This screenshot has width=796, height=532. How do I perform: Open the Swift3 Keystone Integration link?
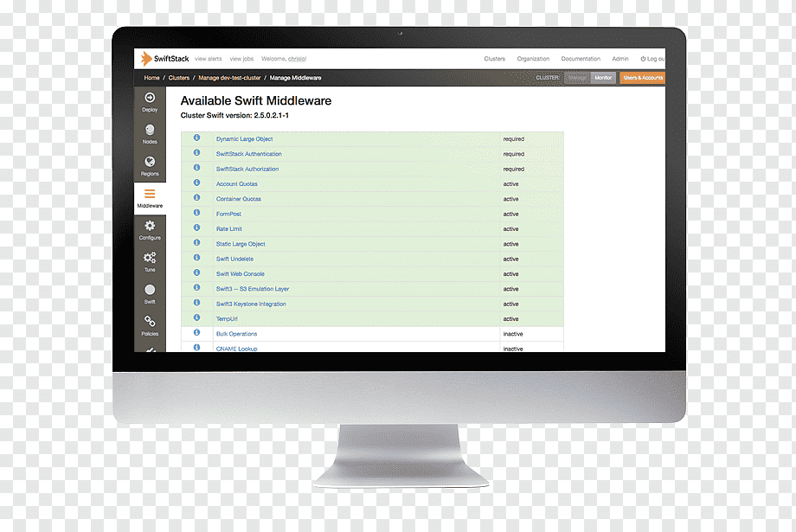[251, 304]
